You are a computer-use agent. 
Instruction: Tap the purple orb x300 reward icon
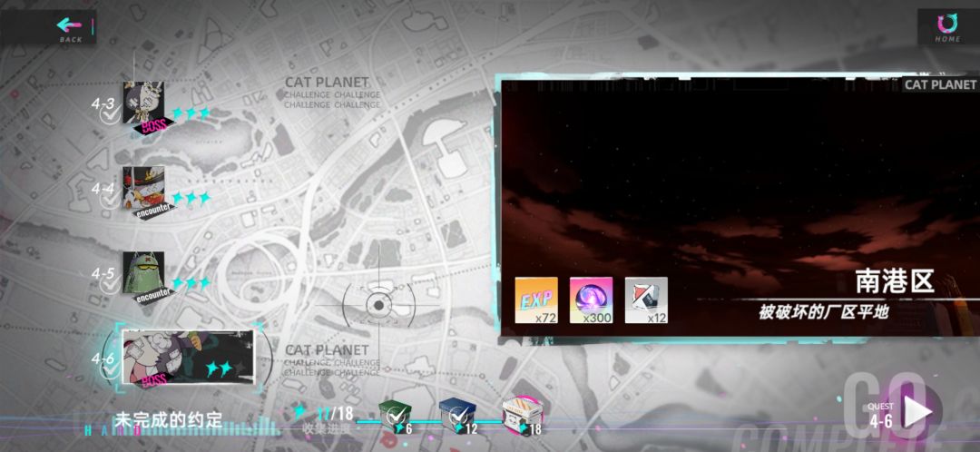tap(592, 300)
